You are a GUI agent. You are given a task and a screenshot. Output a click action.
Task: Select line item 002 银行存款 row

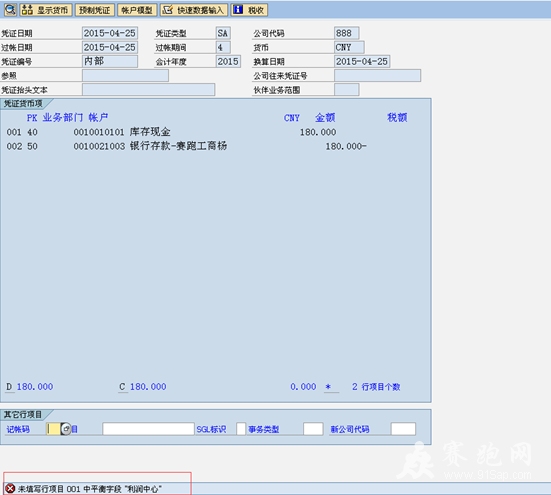pyautogui.click(x=186, y=146)
